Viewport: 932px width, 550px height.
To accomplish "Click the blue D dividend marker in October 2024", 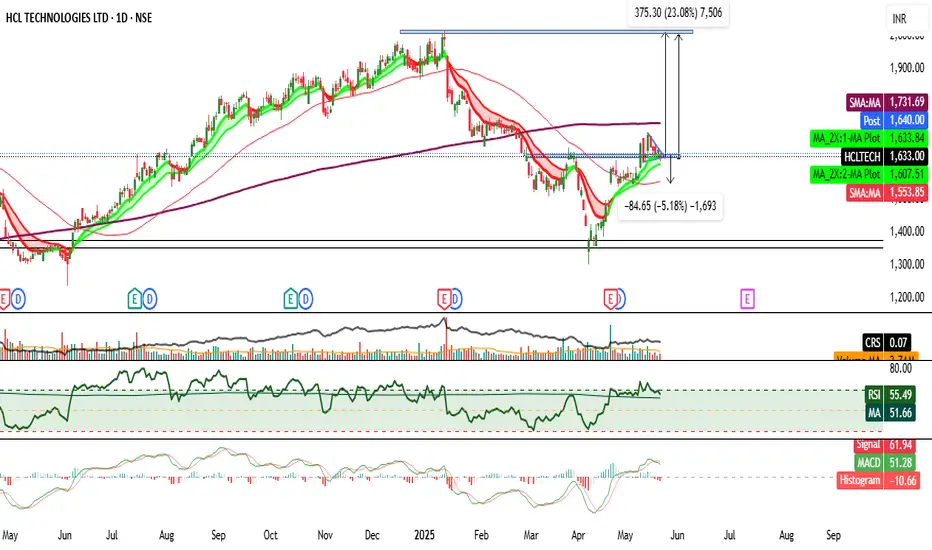I will (306, 299).
